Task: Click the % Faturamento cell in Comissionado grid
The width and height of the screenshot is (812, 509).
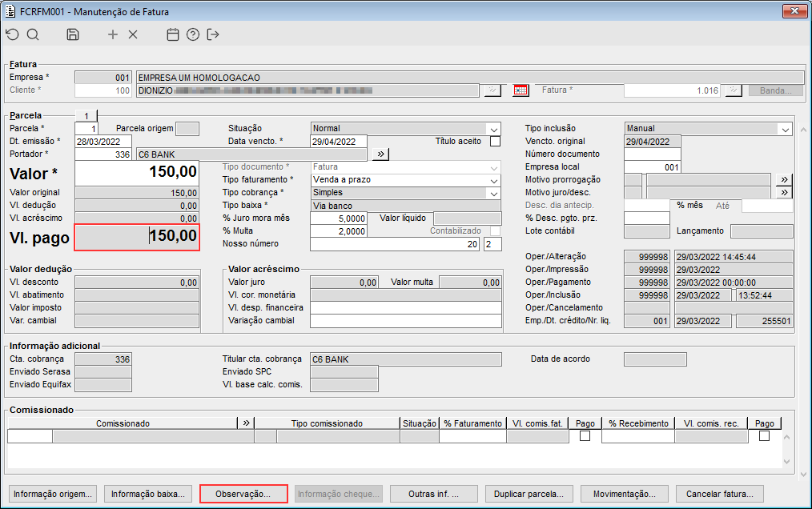Action: (472, 436)
